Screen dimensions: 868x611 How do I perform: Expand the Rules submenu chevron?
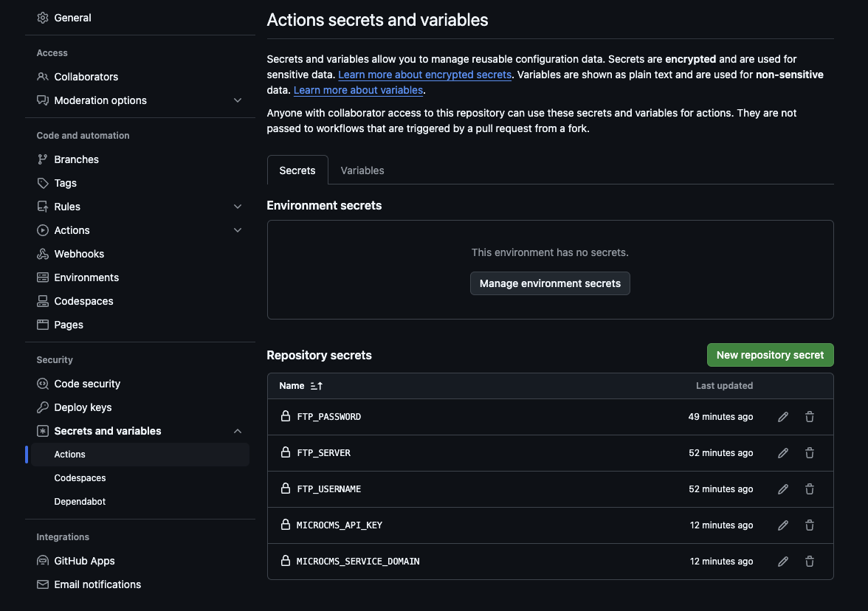click(x=238, y=207)
